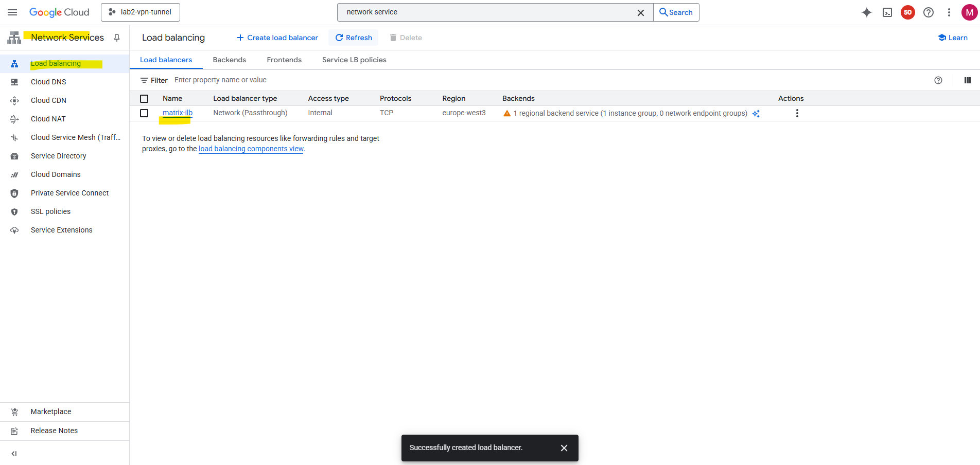Screen dimensions: 980x465
Task: Click the Service Extensions cloud icon
Action: [14, 230]
